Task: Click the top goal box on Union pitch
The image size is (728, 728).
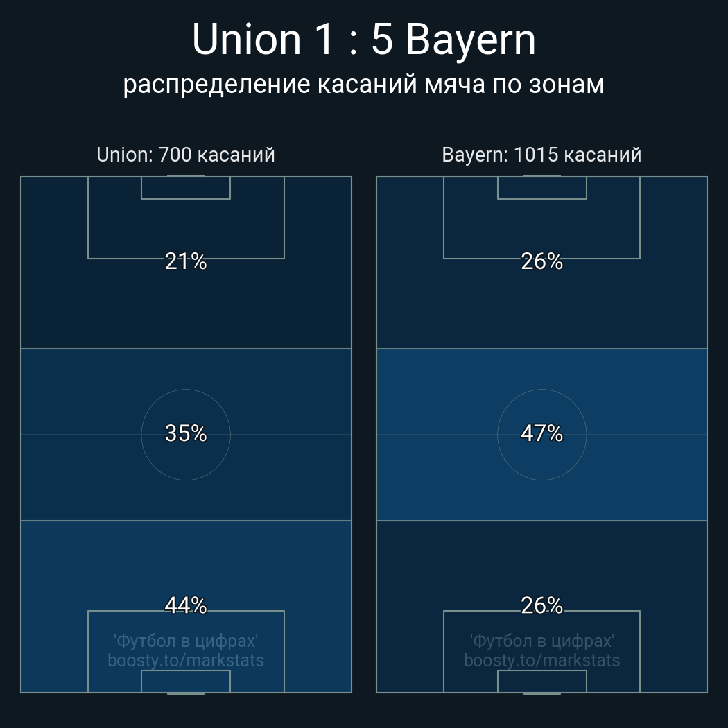Action: (x=186, y=188)
